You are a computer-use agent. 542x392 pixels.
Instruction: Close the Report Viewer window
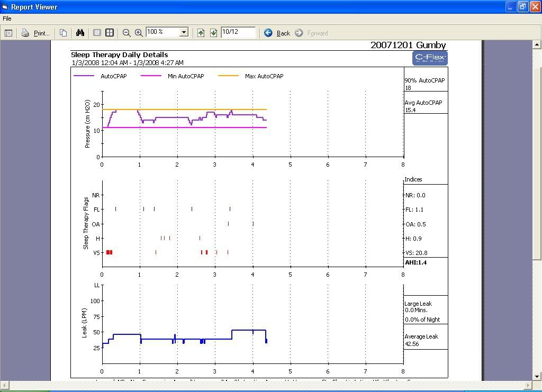pyautogui.click(x=536, y=7)
